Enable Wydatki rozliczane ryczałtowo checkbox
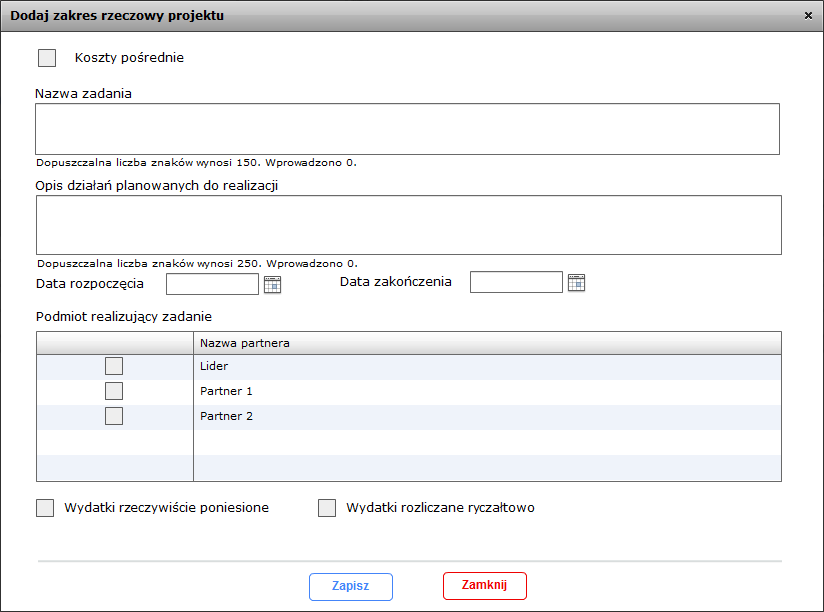Screen dimensions: 824x612 (327, 508)
